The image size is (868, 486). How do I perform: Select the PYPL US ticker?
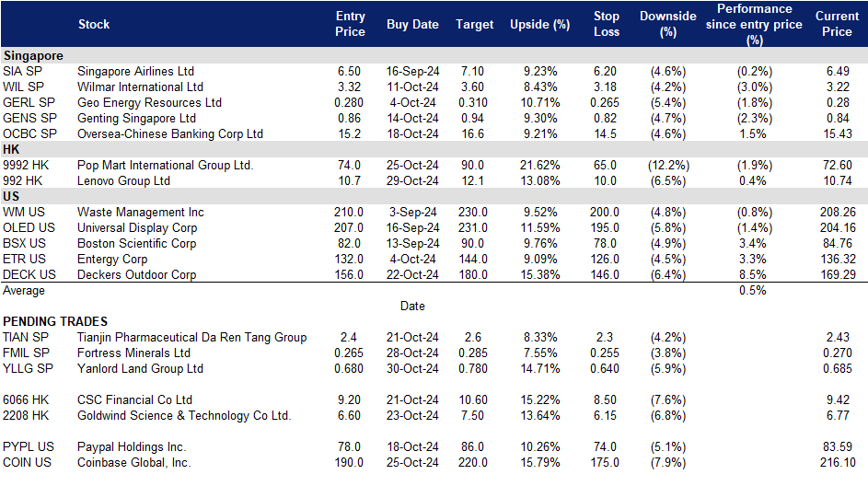click(x=29, y=447)
